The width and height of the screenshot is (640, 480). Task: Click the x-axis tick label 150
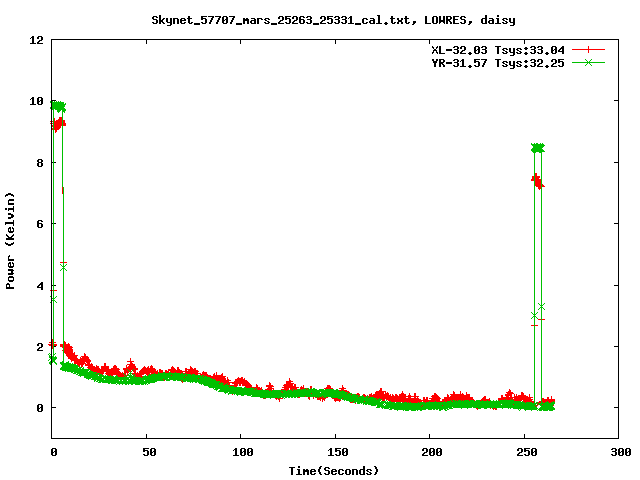pos(338,452)
